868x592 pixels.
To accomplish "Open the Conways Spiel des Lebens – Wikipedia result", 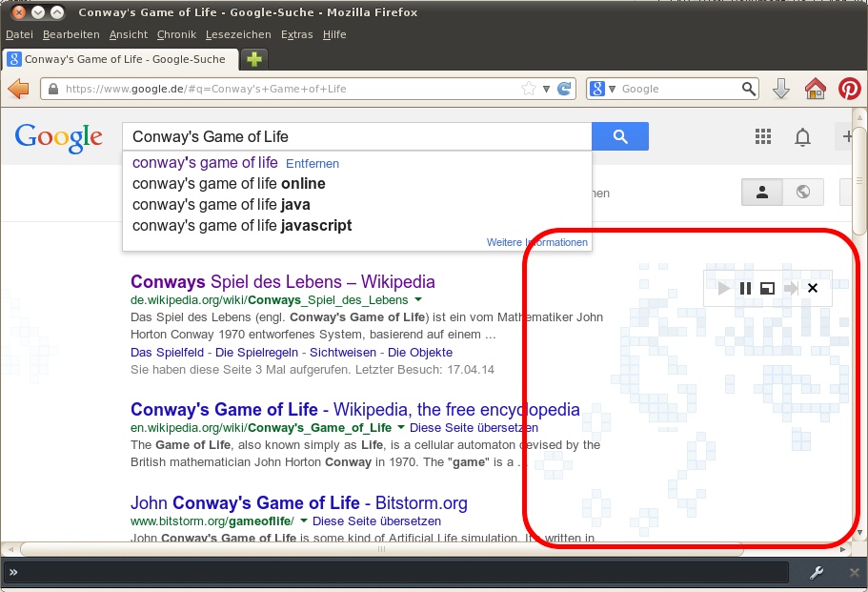I will [x=283, y=281].
